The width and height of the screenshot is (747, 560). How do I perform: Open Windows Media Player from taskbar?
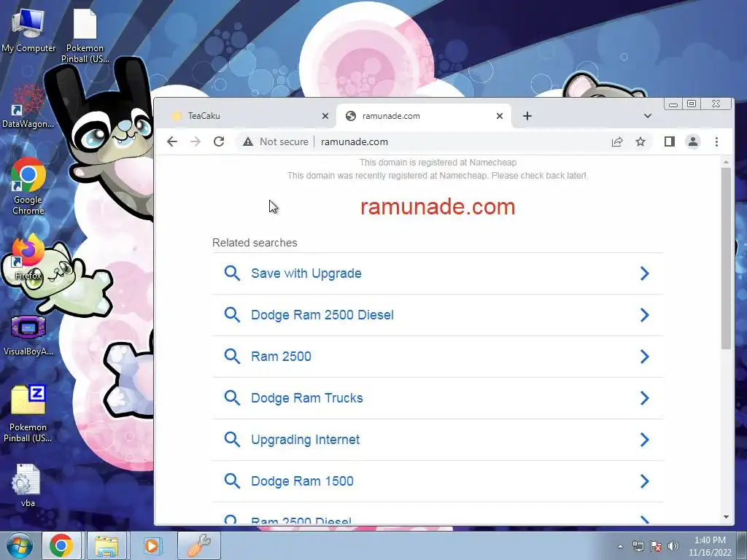(x=153, y=545)
